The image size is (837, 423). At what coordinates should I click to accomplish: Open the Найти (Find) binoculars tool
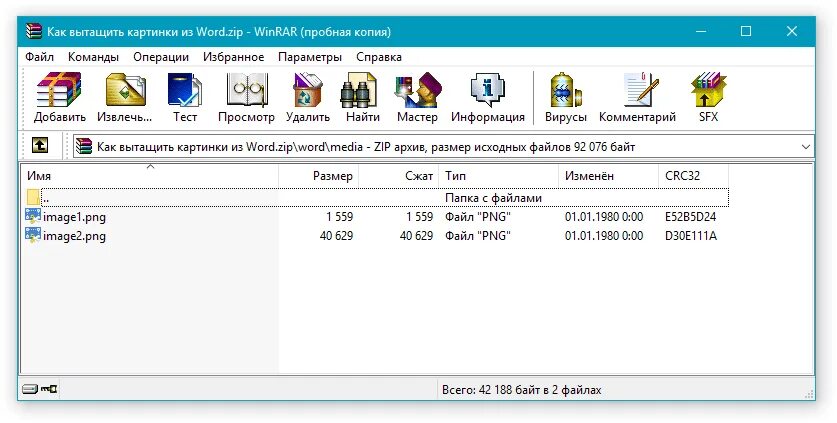click(359, 90)
